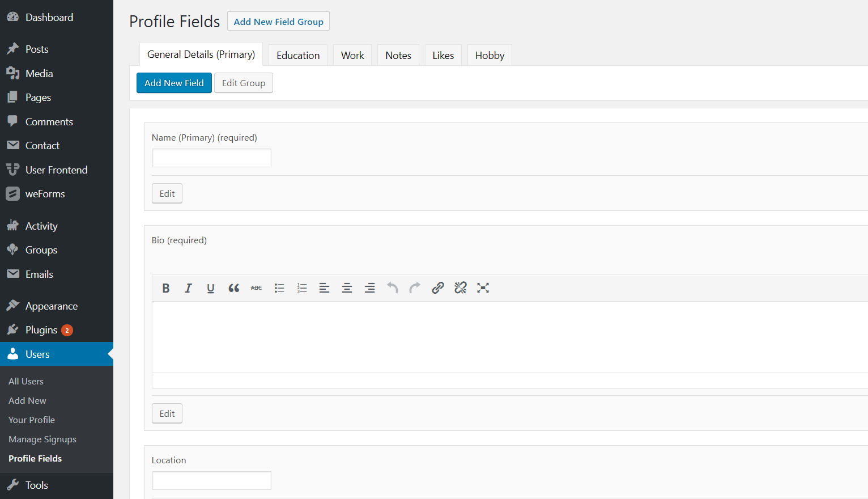Click the undo arrow icon
868x499 pixels.
pos(392,287)
